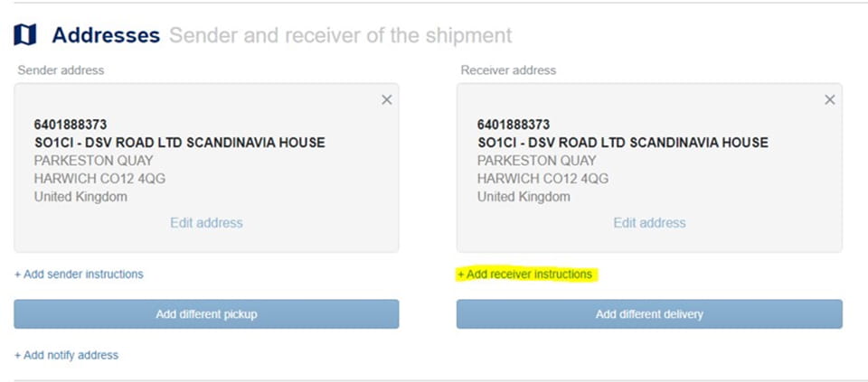This screenshot has width=868, height=382.
Task: Select Add different delivery button
Action: coord(649,314)
